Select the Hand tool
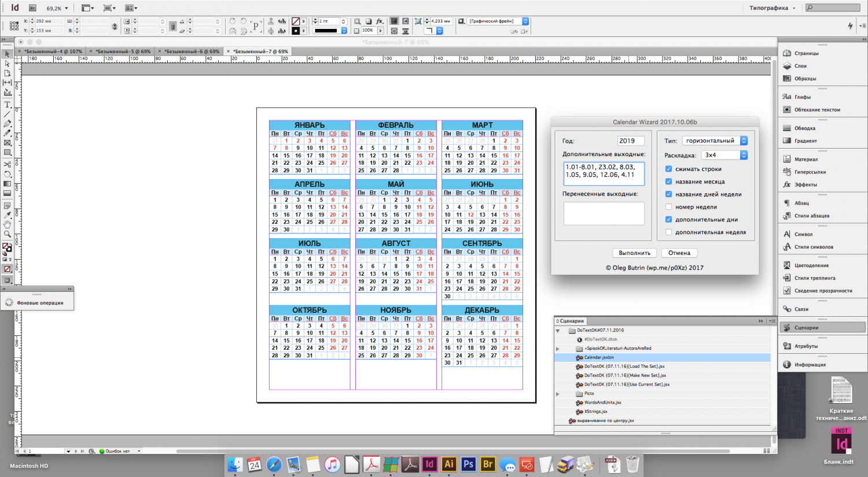The width and height of the screenshot is (868, 477). 8,224
